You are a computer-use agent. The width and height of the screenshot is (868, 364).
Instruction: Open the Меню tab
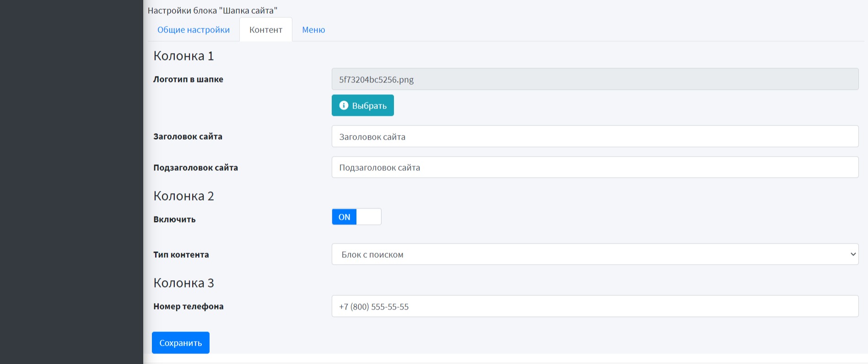coord(313,30)
